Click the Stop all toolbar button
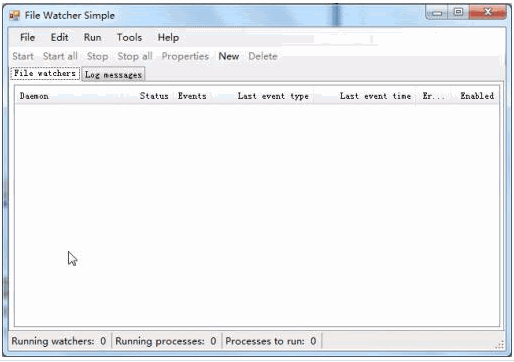The height and width of the screenshot is (362, 514). point(135,56)
